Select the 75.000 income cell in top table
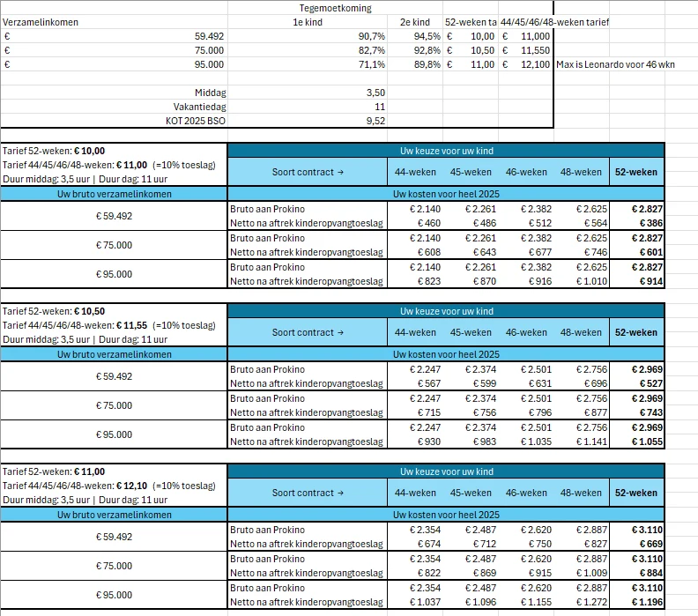This screenshot has height=616, width=698. tap(114, 50)
